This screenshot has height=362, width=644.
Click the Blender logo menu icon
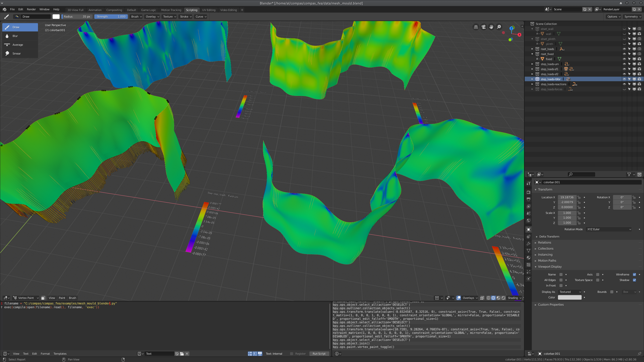4,9
